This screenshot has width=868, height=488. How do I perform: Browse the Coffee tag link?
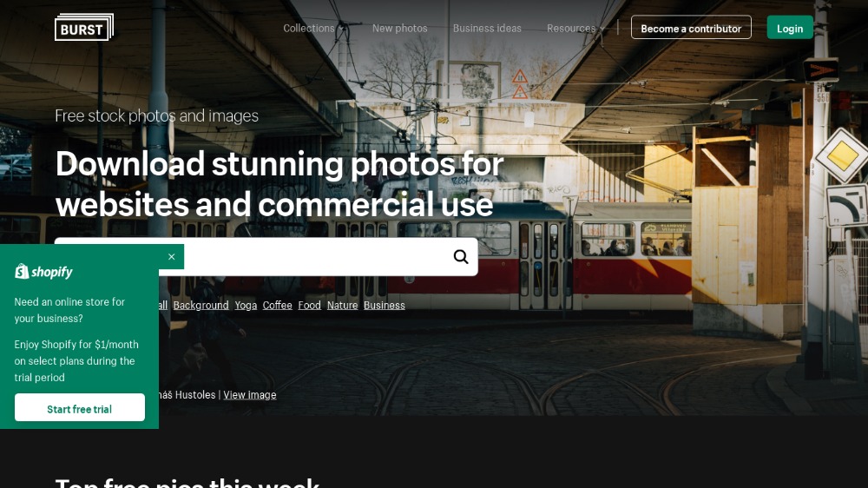pyautogui.click(x=277, y=306)
